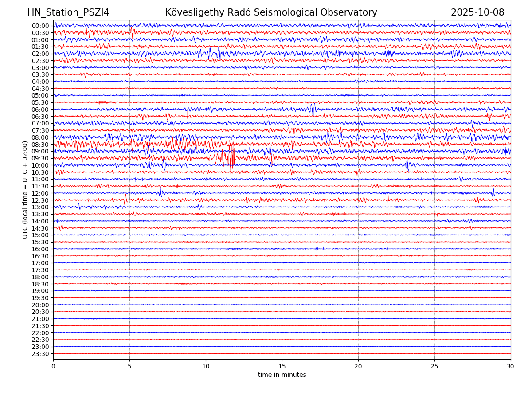This screenshot has width=532, height=399.
Task: Select the 02:00 trace row label
Action: [x=40, y=54]
